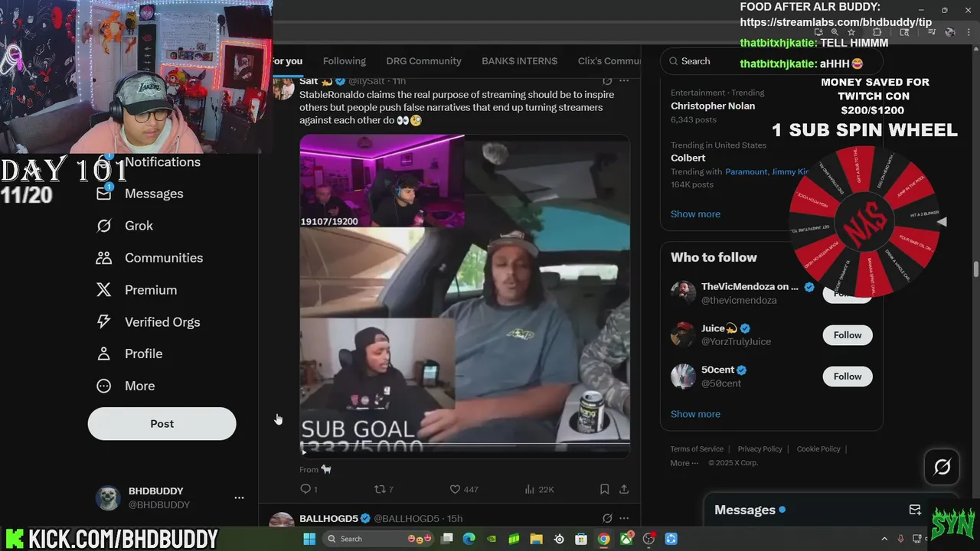Screen dimensions: 980x551
Task: Open Task View on the taskbar
Action: 447,539
